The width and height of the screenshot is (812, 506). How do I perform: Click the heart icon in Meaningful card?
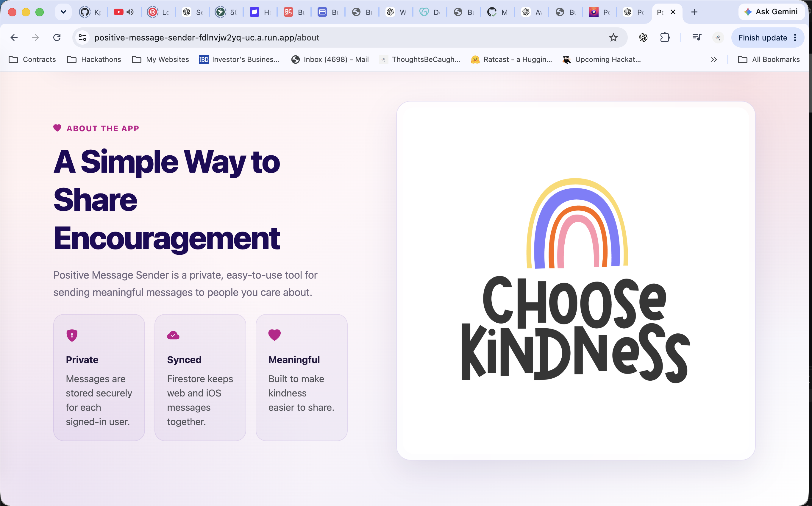point(274,335)
